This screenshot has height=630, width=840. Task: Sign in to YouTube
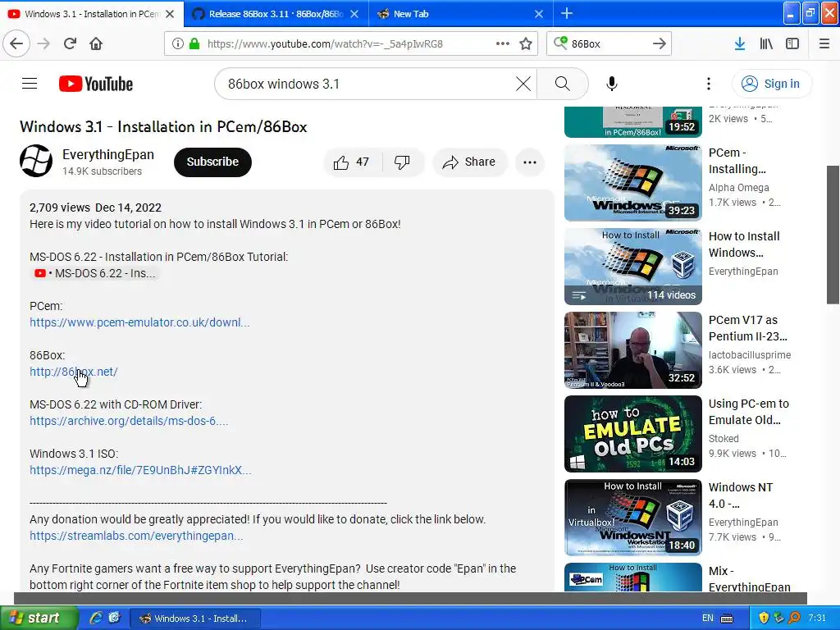point(771,84)
